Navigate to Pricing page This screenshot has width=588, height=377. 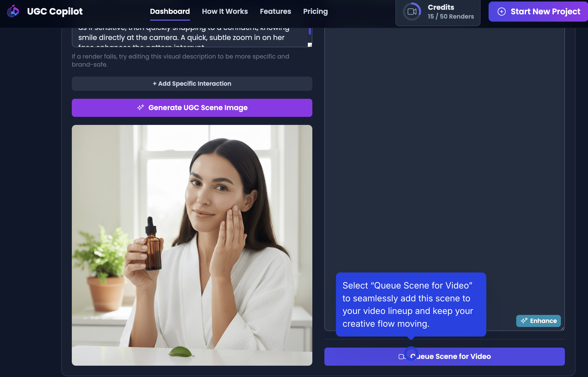point(315,12)
